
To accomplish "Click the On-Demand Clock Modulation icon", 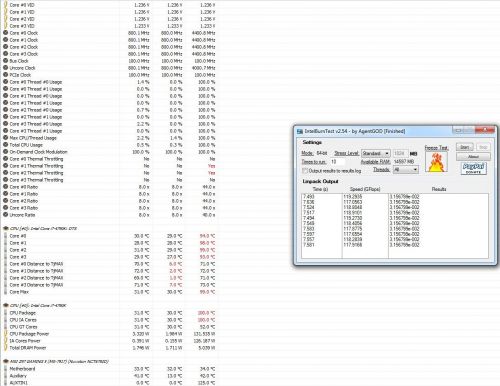I will (5, 152).
